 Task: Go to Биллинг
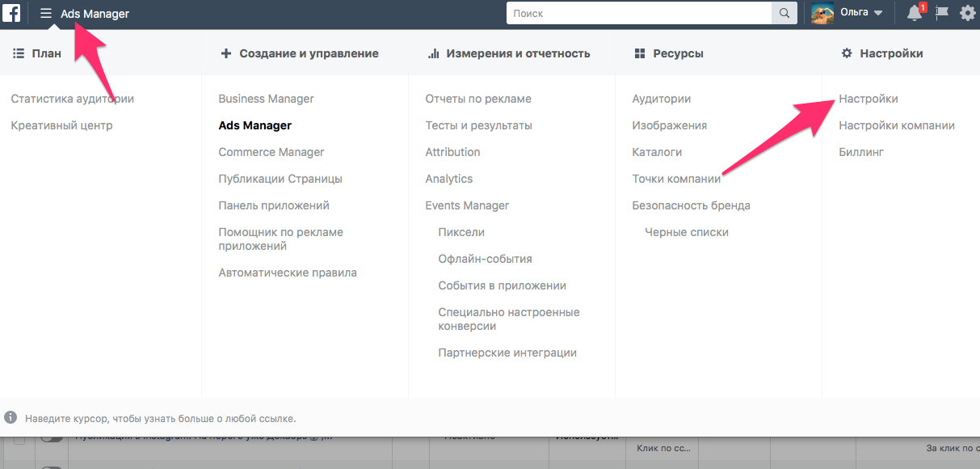tap(861, 152)
